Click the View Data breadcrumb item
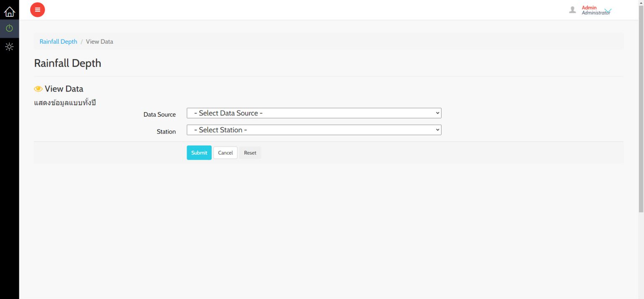644x299 pixels. [x=99, y=42]
